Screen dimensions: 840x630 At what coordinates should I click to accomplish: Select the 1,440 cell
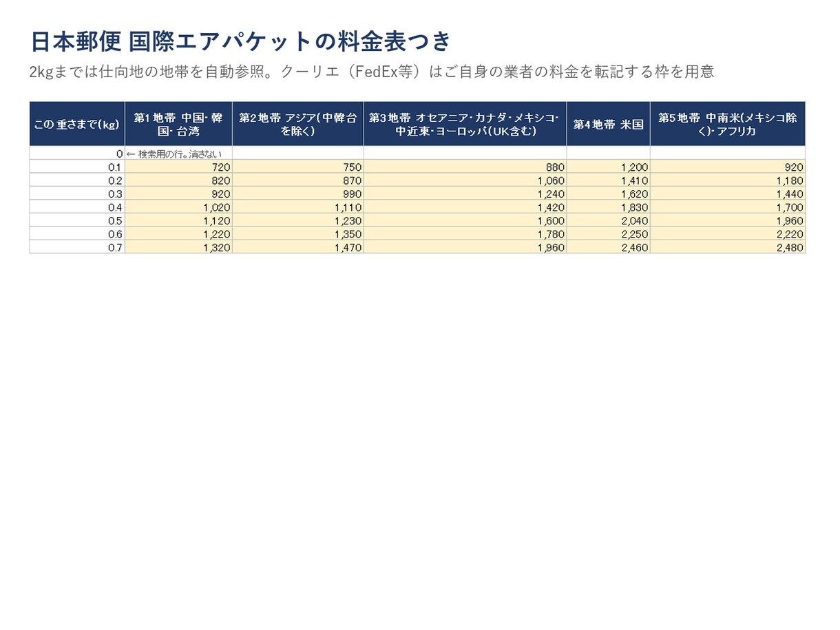click(x=728, y=194)
